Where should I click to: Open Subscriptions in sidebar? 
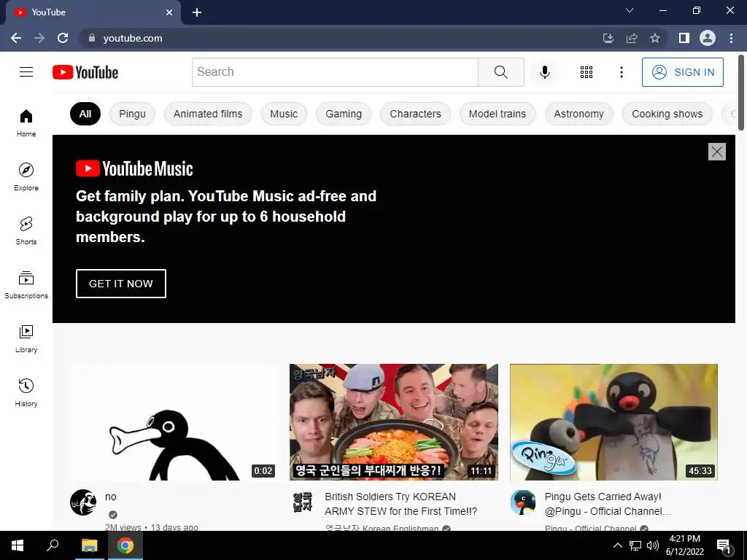click(26, 285)
